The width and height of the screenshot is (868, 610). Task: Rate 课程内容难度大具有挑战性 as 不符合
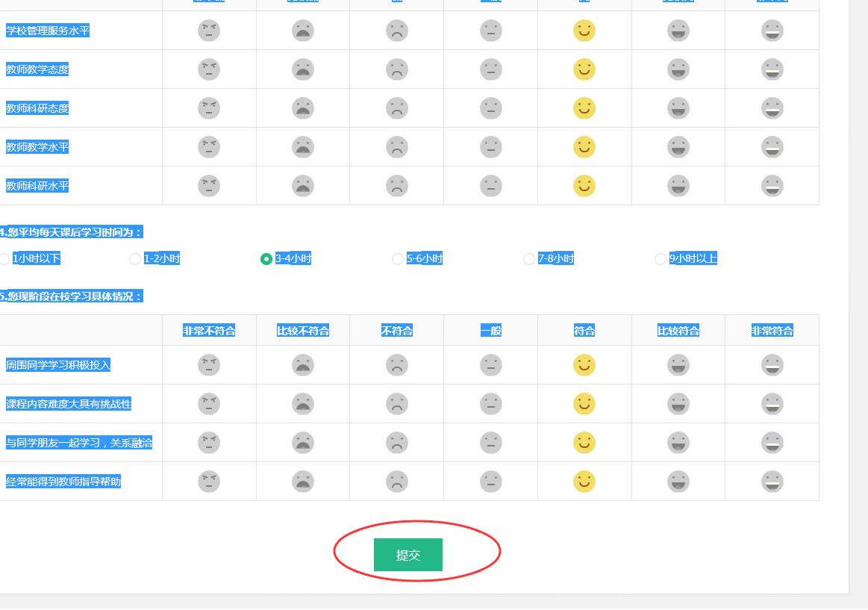point(397,404)
